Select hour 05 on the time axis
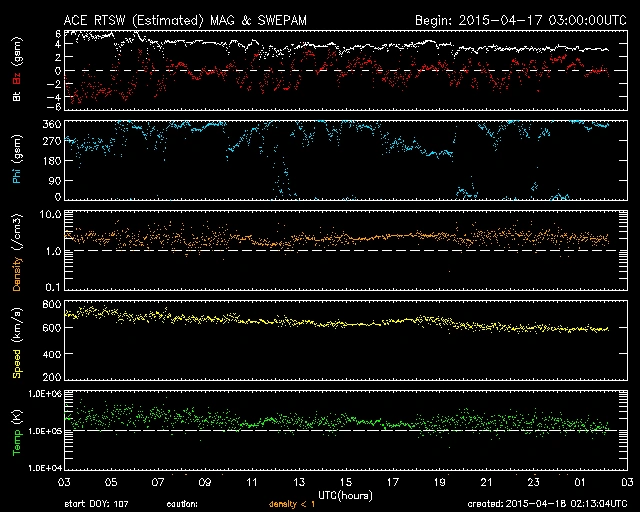Viewport: 640px width, 512px height. pos(111,481)
